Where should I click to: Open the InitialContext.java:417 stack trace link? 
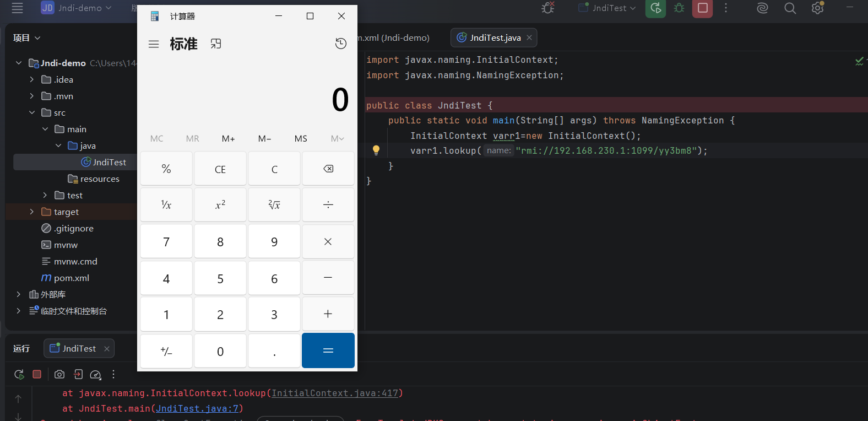334,393
